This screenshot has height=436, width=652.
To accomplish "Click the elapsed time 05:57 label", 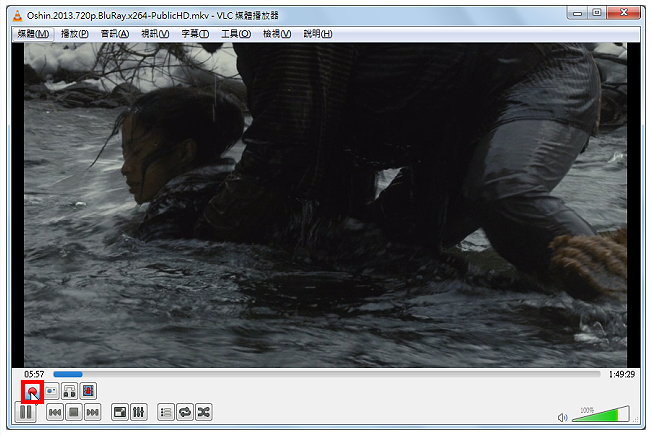I will pyautogui.click(x=34, y=374).
